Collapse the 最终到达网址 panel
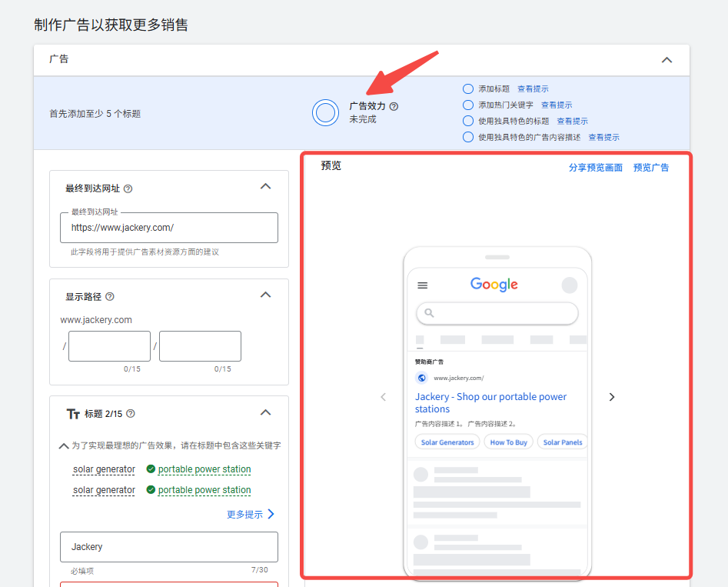 (265, 186)
